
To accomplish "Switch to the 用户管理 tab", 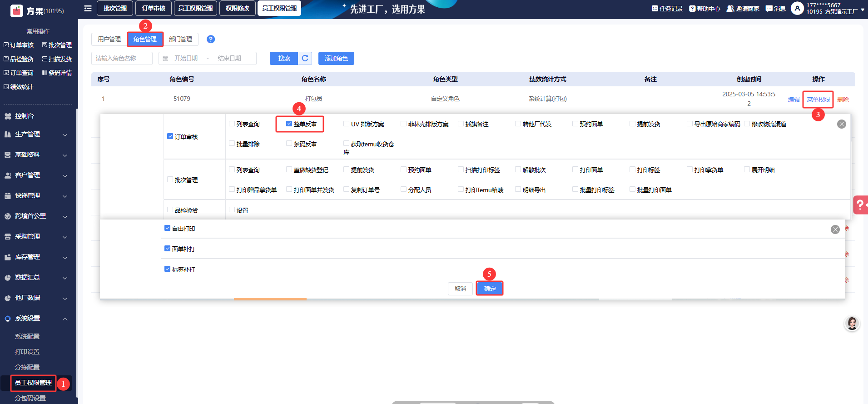I will (x=109, y=39).
